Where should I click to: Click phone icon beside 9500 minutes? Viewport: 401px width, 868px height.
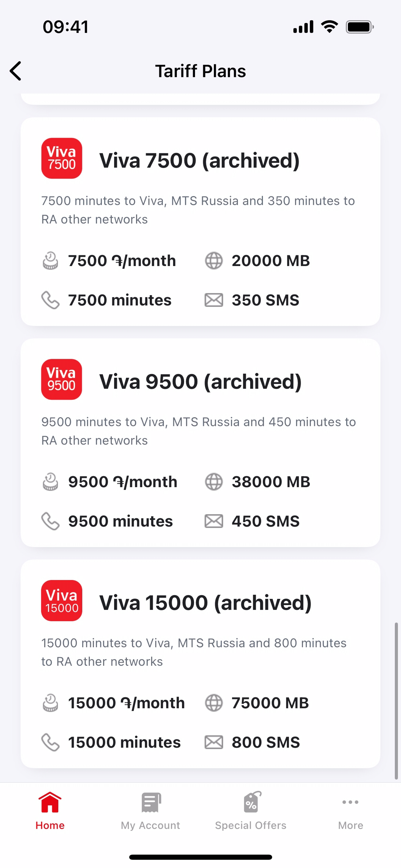[x=50, y=521]
